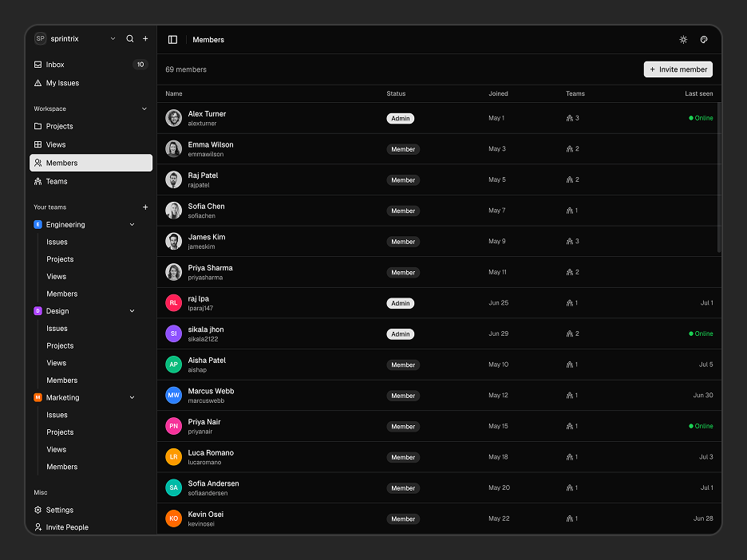Screen dimensions: 747x560
Task: Click the KO avatar for Kevin Osei
Action: click(x=173, y=519)
